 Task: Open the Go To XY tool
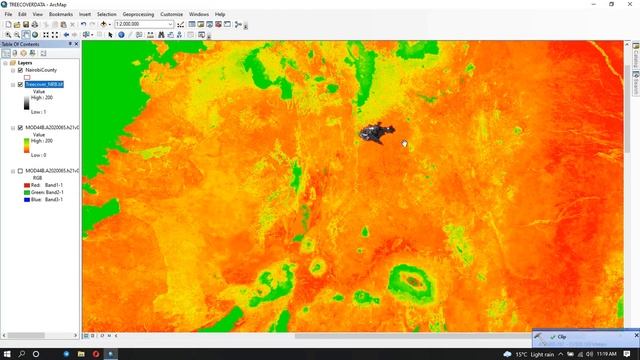179,35
